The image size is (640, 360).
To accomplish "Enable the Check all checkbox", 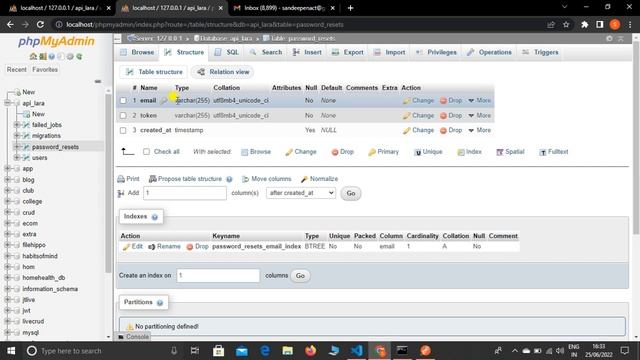I will tap(147, 151).
